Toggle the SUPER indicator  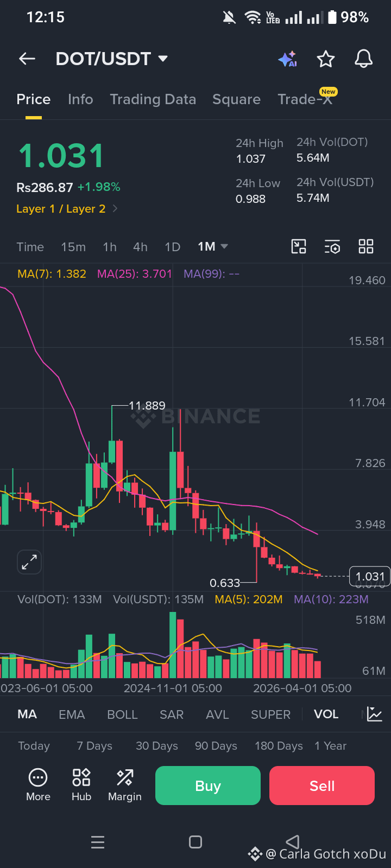270,714
